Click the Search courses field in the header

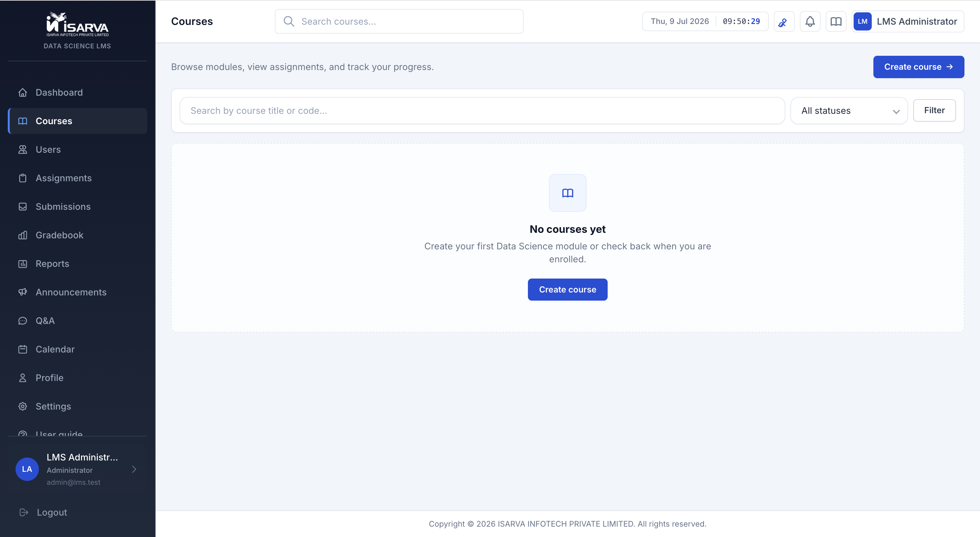click(x=399, y=21)
